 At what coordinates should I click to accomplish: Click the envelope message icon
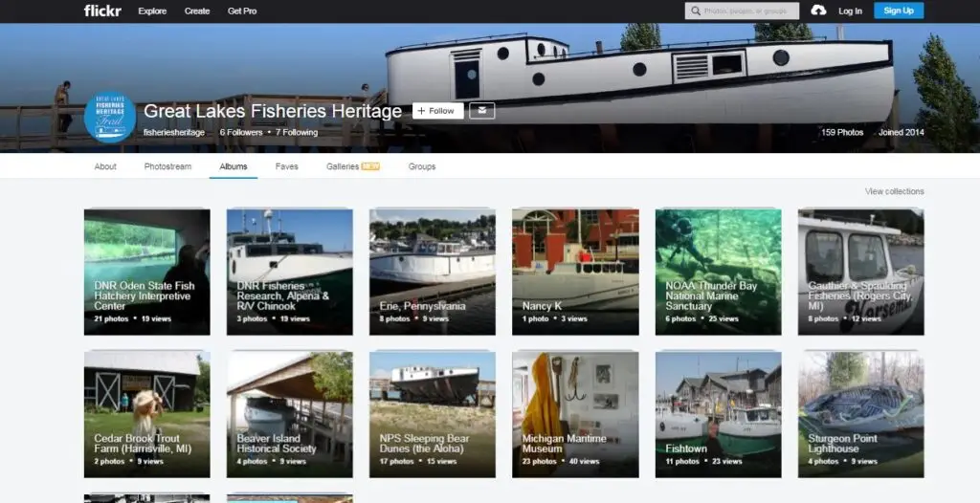point(482,111)
